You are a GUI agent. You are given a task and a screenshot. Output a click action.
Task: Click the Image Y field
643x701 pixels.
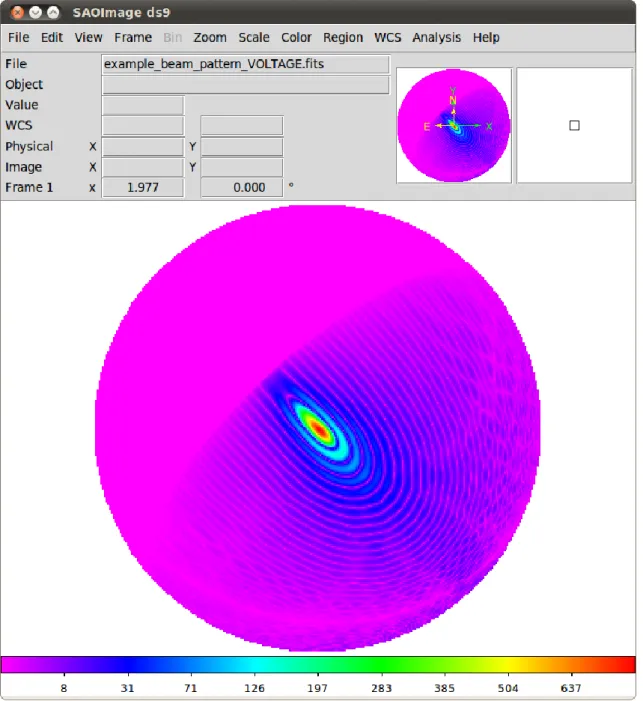pos(242,167)
